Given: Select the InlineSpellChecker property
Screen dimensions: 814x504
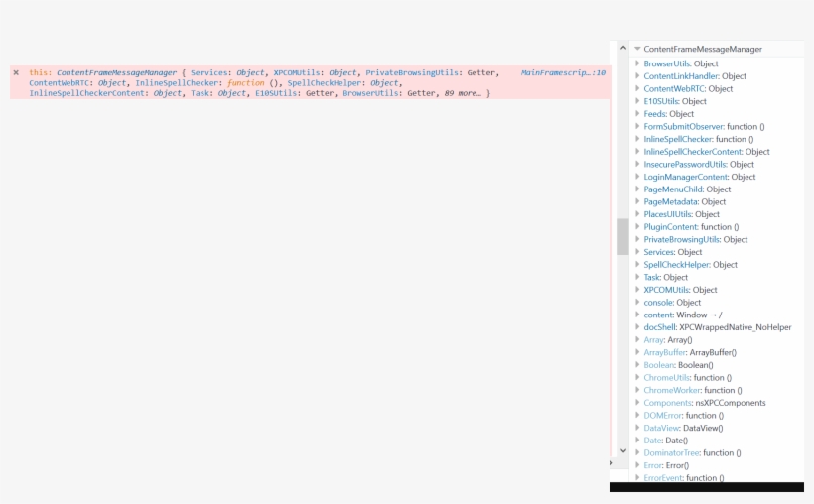Looking at the screenshot, I should (678, 139).
